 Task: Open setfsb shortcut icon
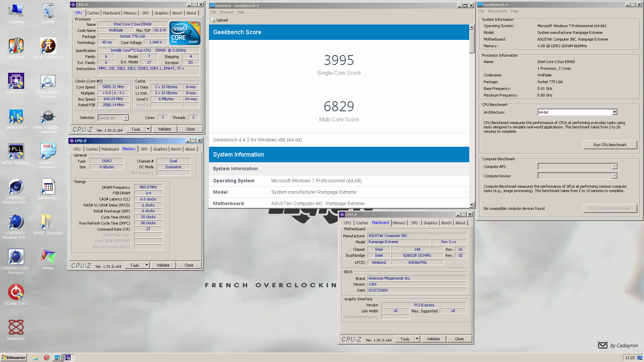pos(16,154)
